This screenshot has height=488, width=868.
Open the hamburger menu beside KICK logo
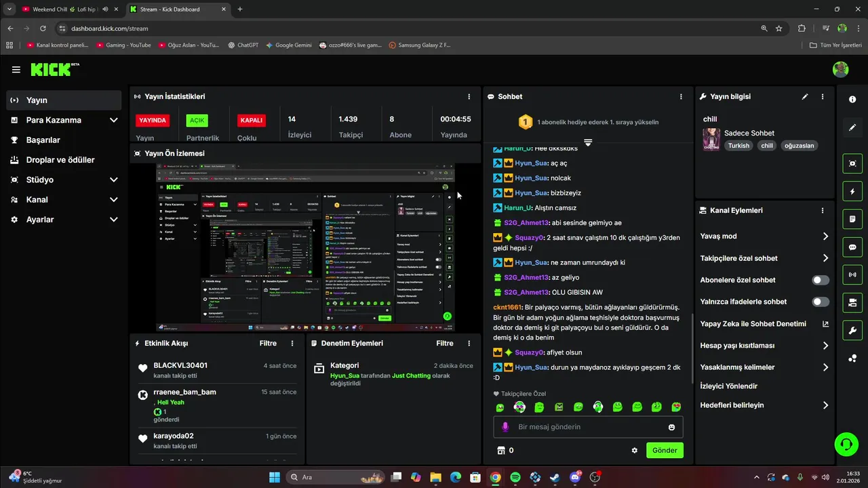click(16, 69)
